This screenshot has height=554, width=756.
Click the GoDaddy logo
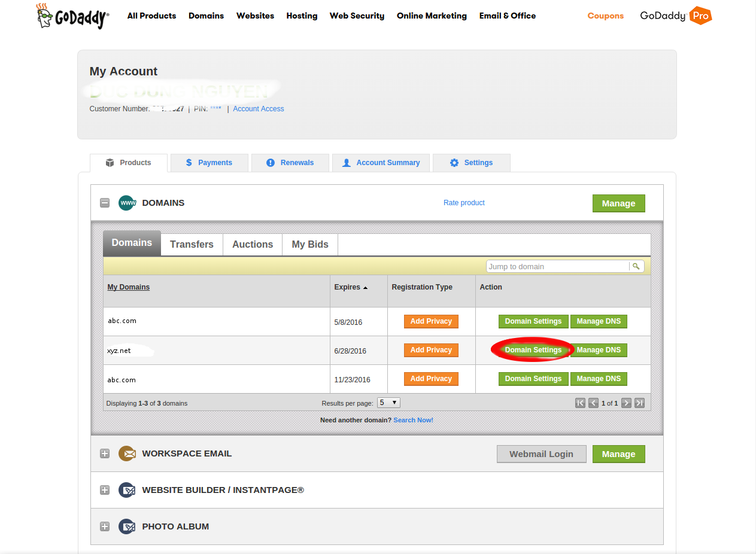point(72,16)
